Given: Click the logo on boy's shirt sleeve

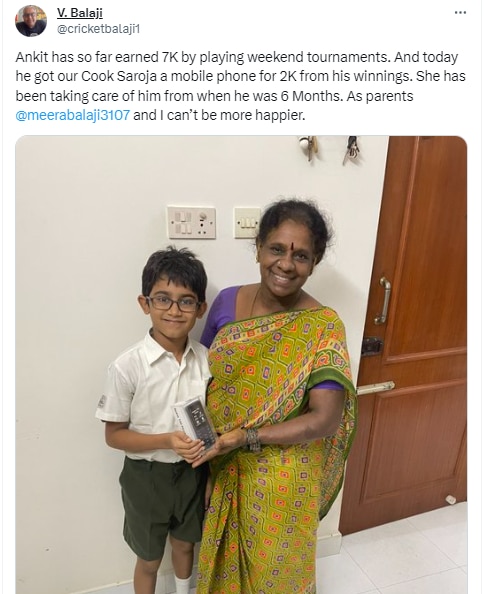Looking at the screenshot, I should pos(101,401).
